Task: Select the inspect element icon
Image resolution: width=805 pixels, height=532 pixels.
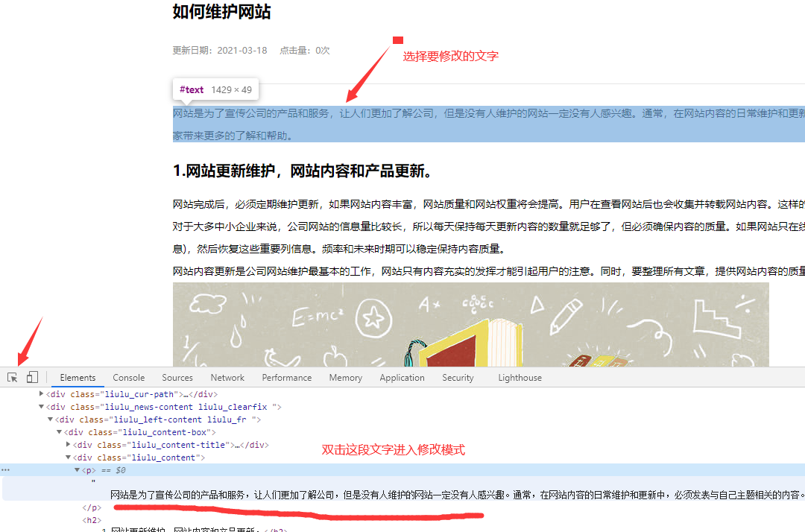Action: coord(12,377)
